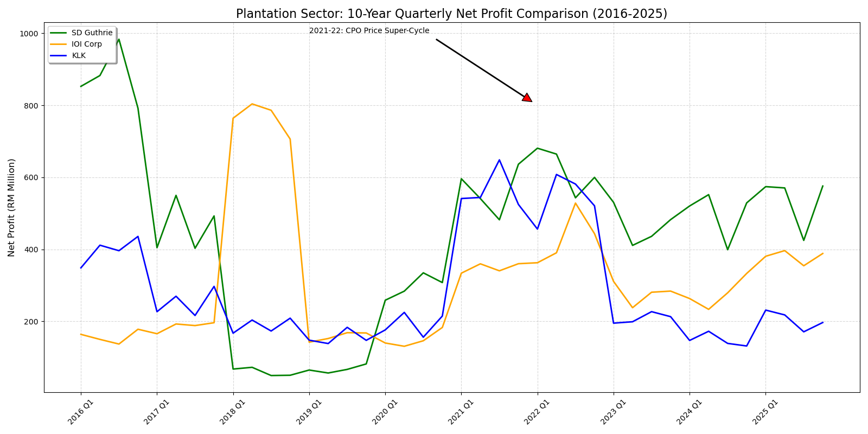868x434 pixels.
Task: Click the 1000 y-axis tick label
Action: pyautogui.click(x=29, y=34)
